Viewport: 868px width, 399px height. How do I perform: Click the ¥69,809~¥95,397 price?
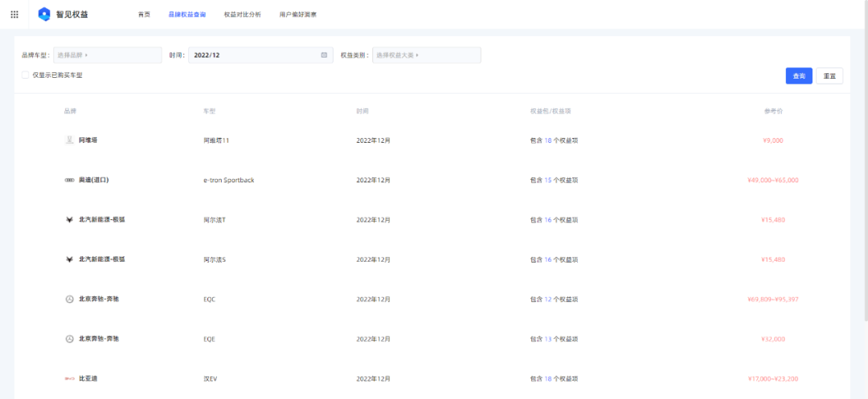click(x=773, y=299)
